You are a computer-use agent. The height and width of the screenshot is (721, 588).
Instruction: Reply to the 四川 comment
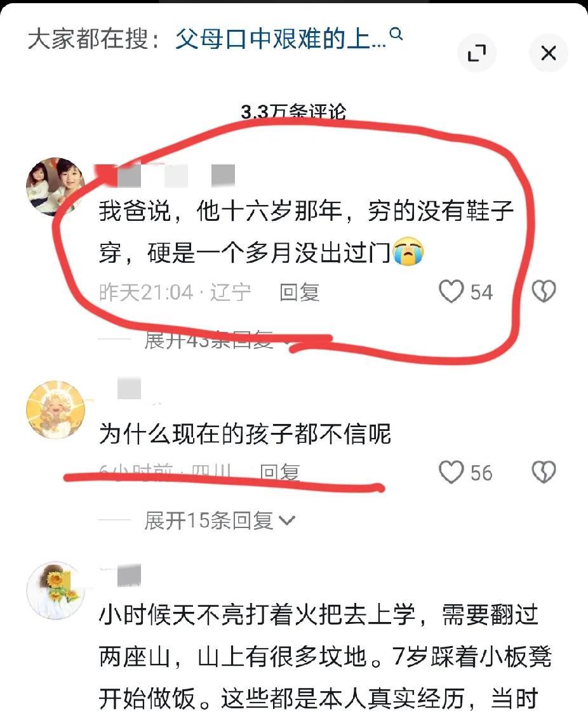[x=279, y=472]
